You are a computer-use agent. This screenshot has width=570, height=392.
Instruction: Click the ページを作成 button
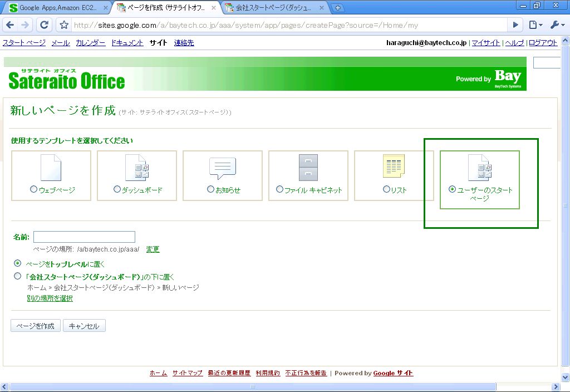tap(36, 326)
